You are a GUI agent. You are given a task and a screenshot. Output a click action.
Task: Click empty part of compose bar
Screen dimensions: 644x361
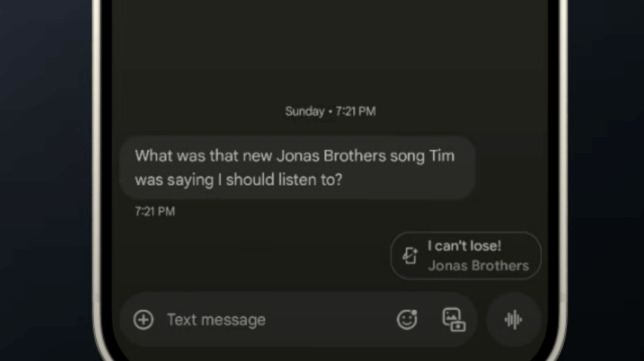[333, 319]
